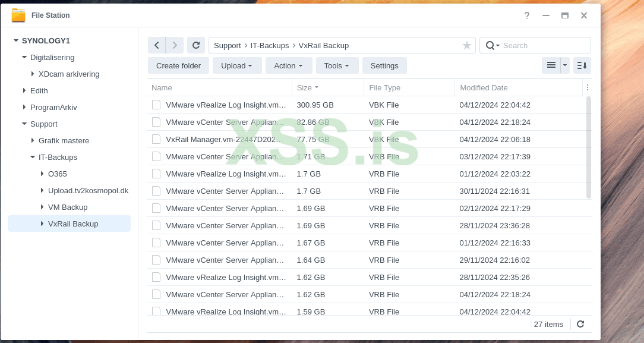Select the O365 folder in the tree
This screenshot has height=343, width=644.
(x=58, y=174)
